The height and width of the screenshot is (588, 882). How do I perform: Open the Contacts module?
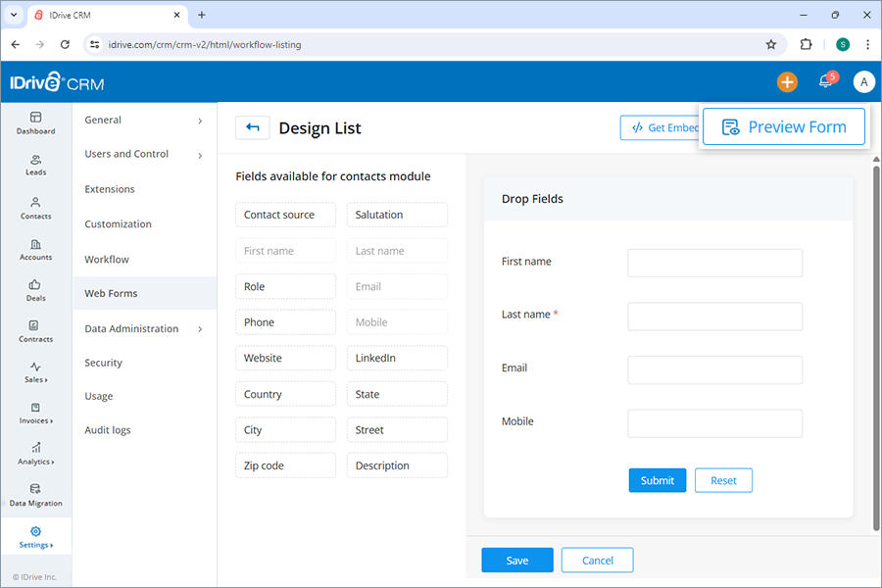click(35, 209)
